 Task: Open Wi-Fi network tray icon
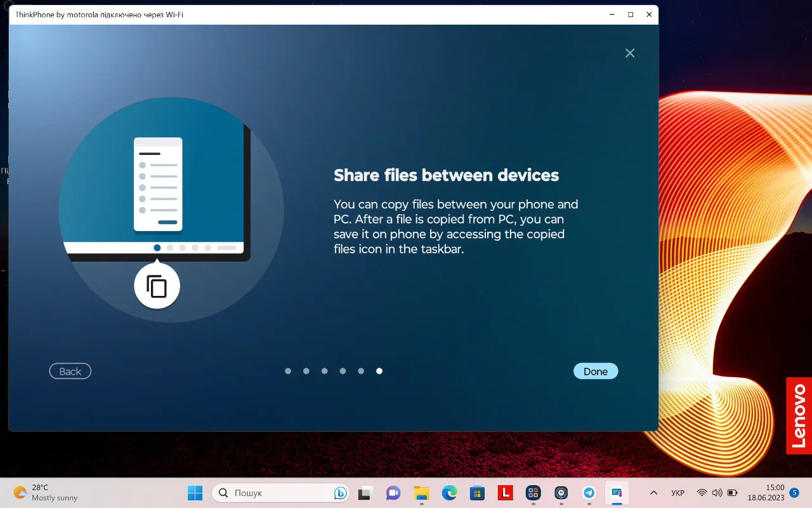click(x=702, y=493)
